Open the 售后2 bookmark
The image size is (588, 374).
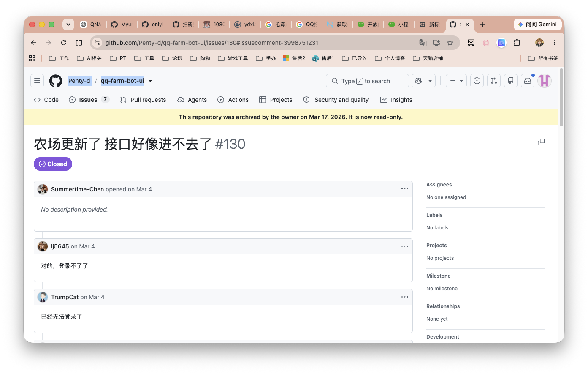pyautogui.click(x=294, y=58)
